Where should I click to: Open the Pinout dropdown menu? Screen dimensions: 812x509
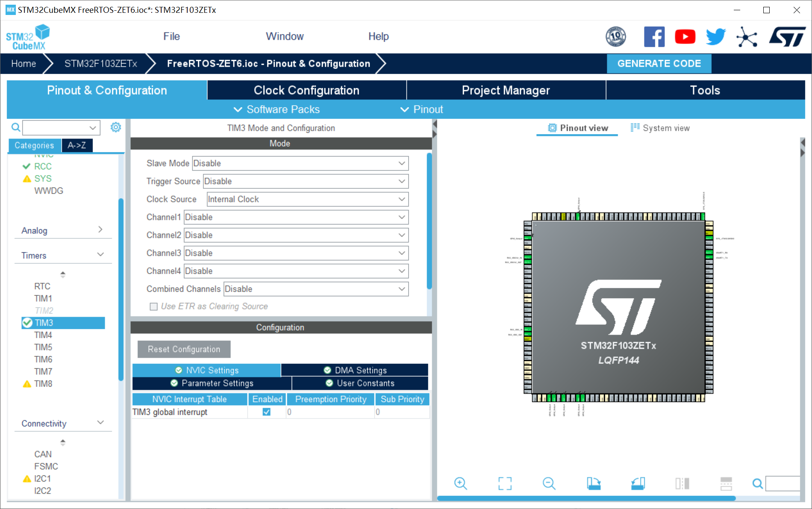pos(422,109)
